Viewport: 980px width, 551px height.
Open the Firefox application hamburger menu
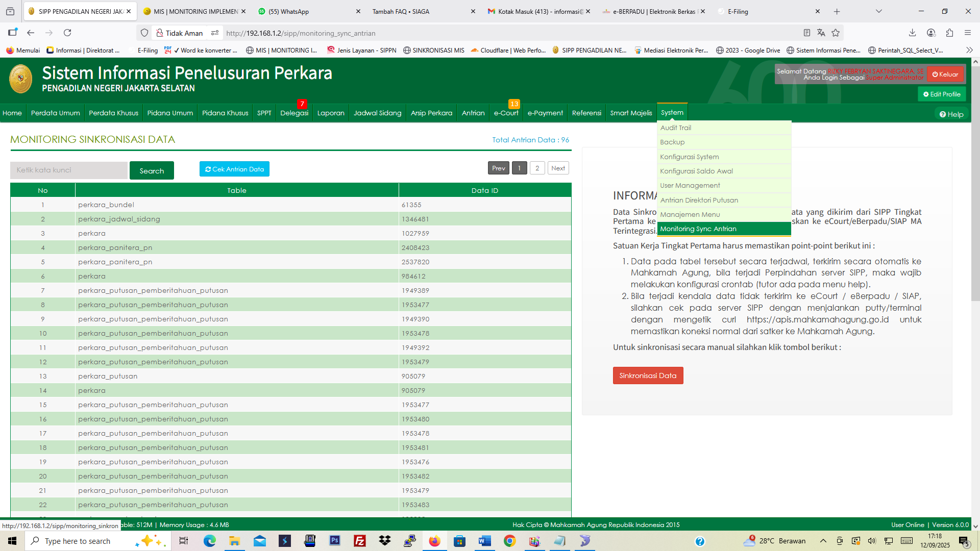pos(968,33)
